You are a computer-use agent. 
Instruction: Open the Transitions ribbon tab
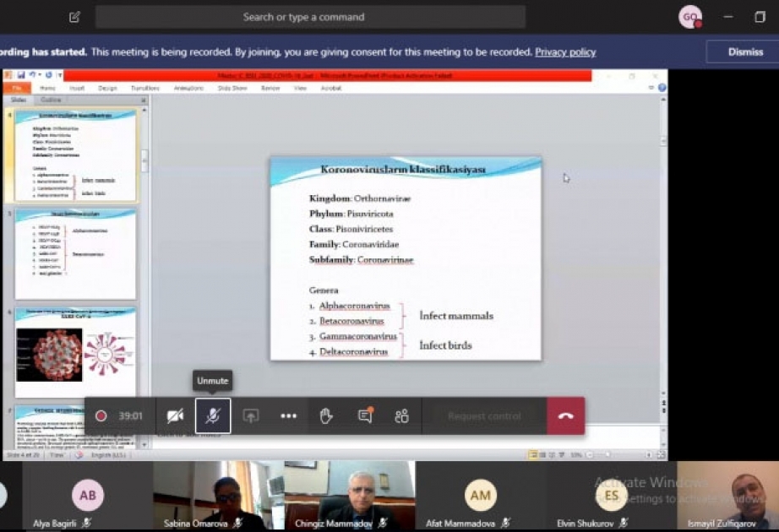[145, 88]
